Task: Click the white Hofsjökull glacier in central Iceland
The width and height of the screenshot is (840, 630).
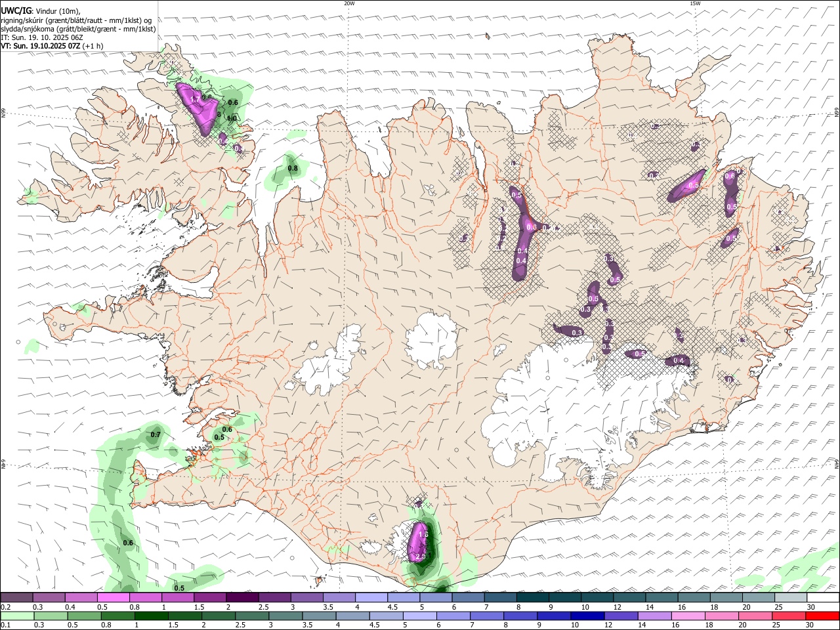Action: pos(431,340)
